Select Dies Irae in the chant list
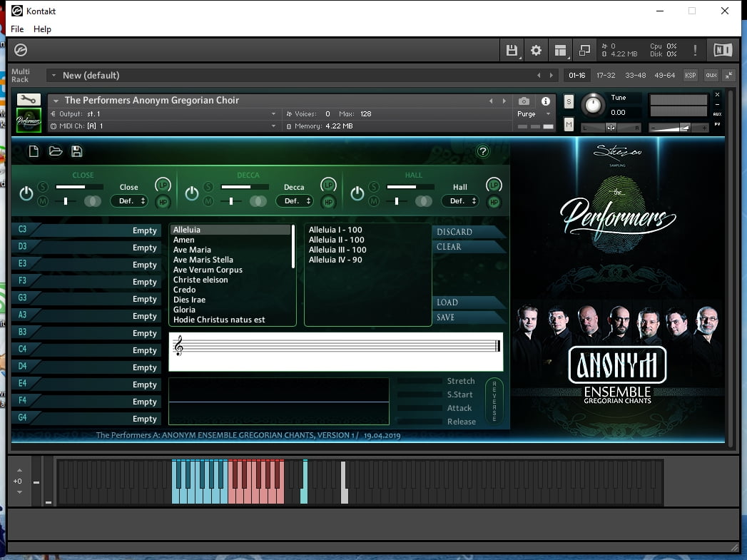 189,300
